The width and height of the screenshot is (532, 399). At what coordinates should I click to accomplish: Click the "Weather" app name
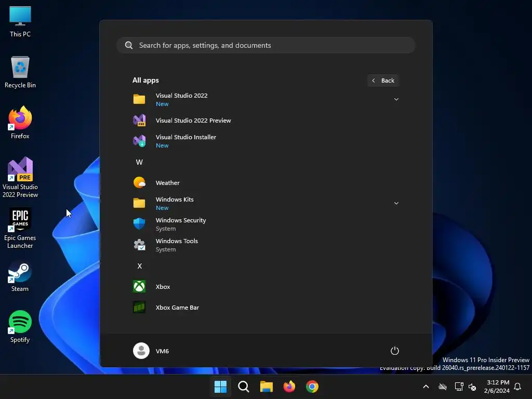(167, 182)
